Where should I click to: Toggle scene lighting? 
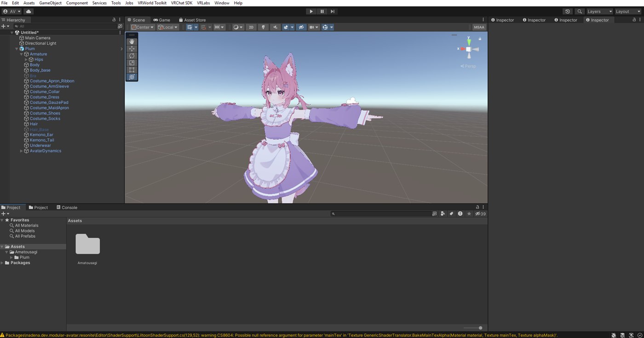pyautogui.click(x=264, y=27)
